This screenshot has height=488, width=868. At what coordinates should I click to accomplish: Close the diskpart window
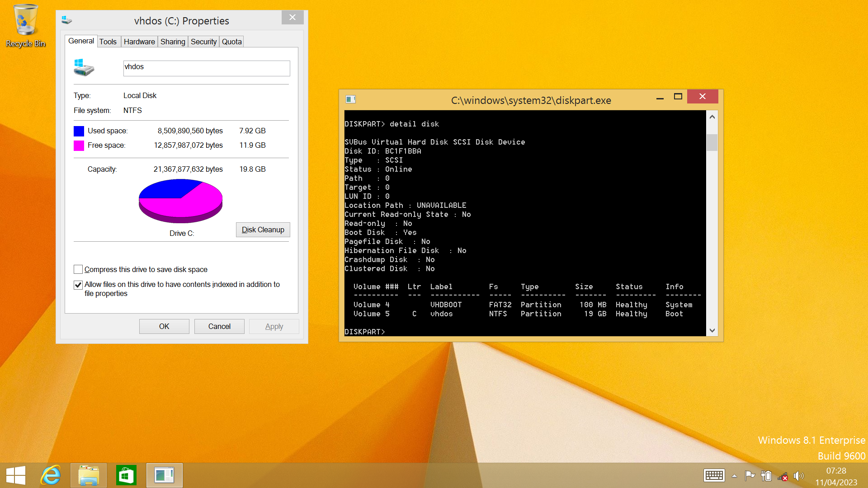click(x=703, y=97)
